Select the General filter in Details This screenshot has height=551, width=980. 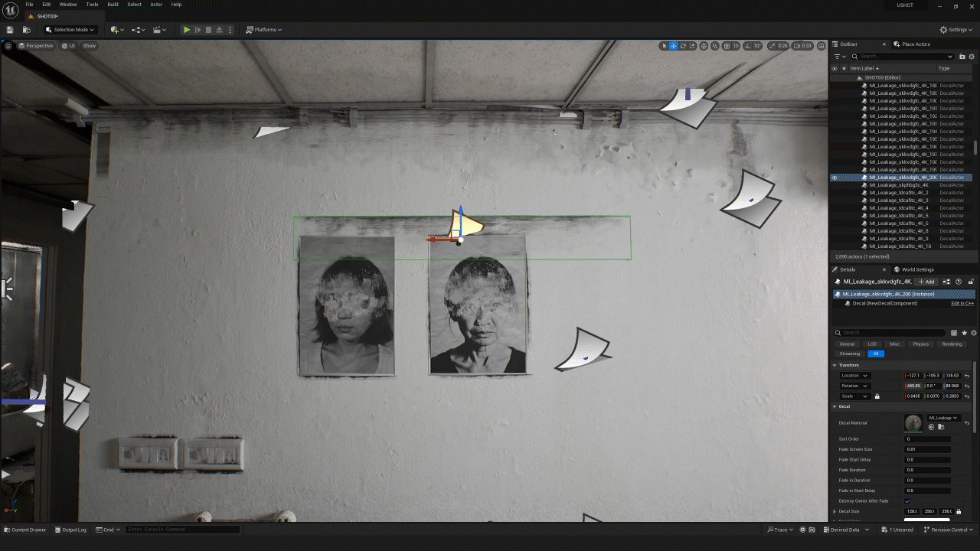(x=847, y=344)
